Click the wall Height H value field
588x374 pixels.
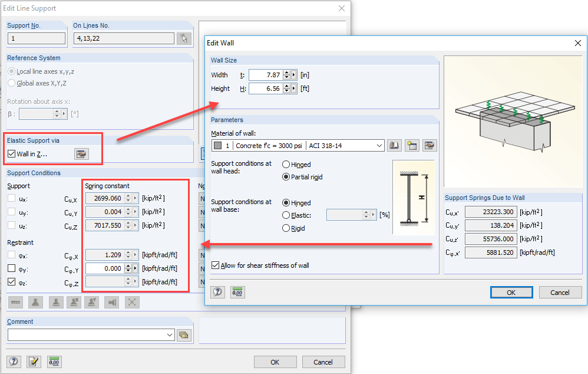click(x=266, y=88)
